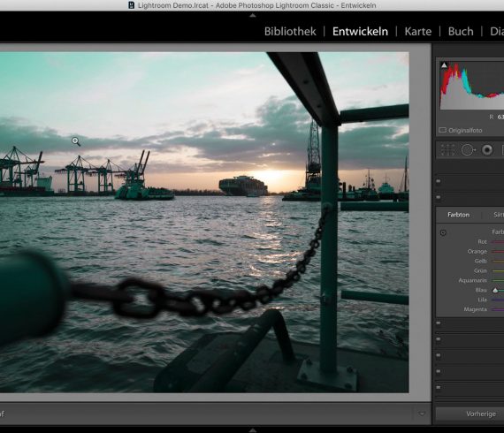
Task: Open the Buch module
Action: 461,32
